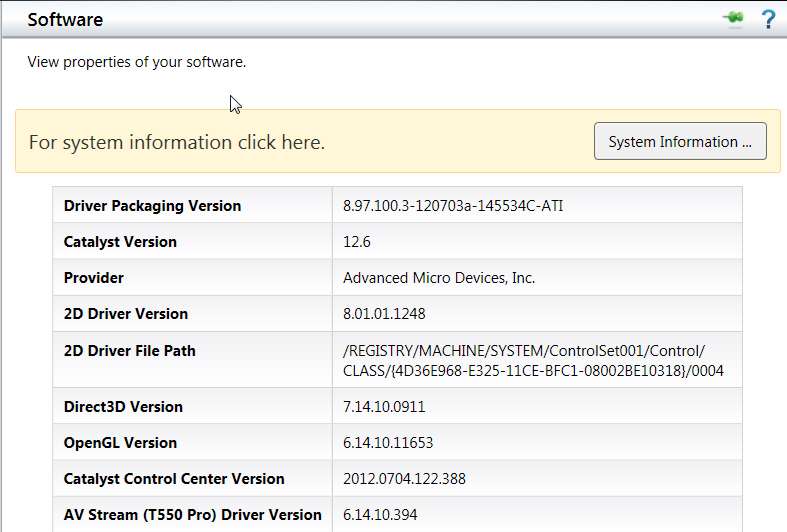Open the System Information dialog
787x532 pixels.
pos(680,142)
